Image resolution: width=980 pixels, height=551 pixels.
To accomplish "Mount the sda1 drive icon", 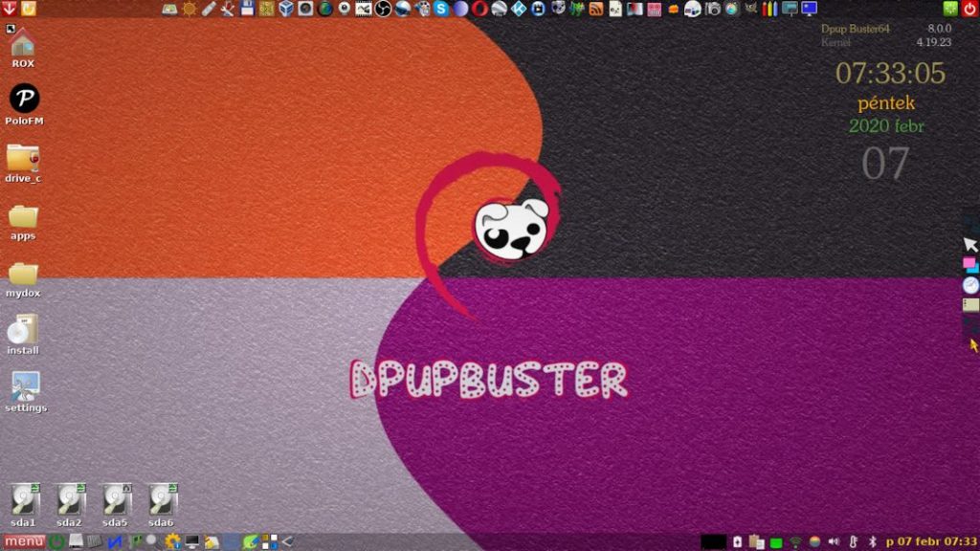I will [23, 500].
